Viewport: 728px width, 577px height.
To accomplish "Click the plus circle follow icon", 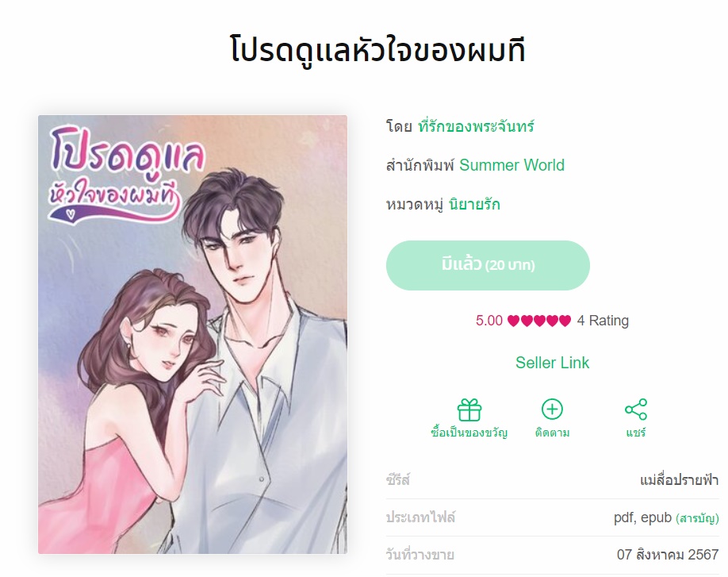I will coord(552,410).
